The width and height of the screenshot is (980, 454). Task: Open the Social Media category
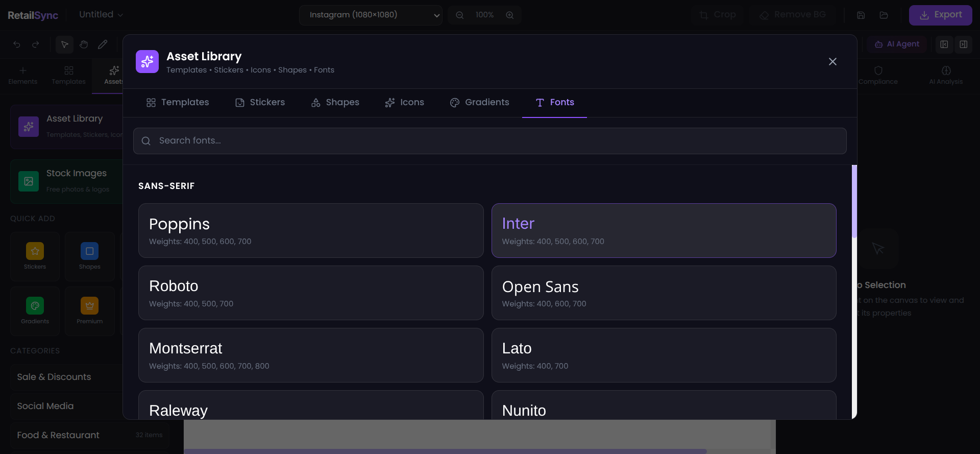point(66,406)
